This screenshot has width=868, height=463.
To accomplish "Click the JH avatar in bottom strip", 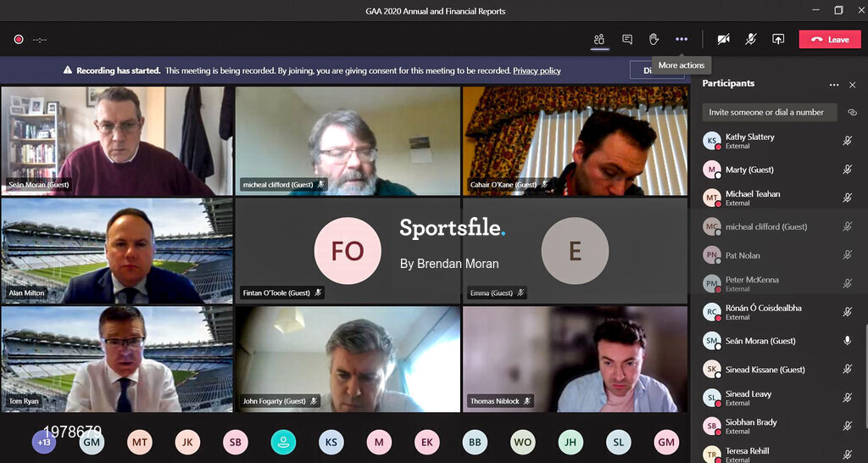I will 570,442.
